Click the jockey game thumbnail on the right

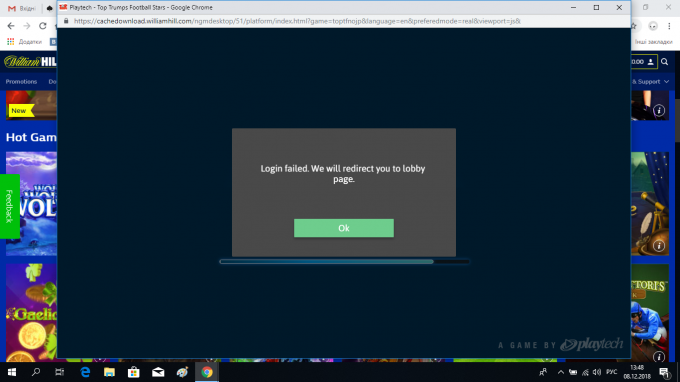click(650, 313)
